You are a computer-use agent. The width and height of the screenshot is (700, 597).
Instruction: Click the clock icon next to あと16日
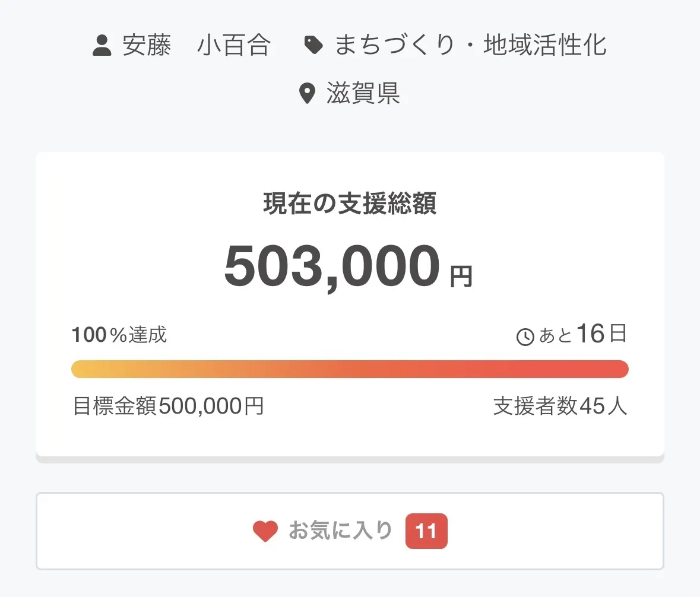click(x=525, y=337)
